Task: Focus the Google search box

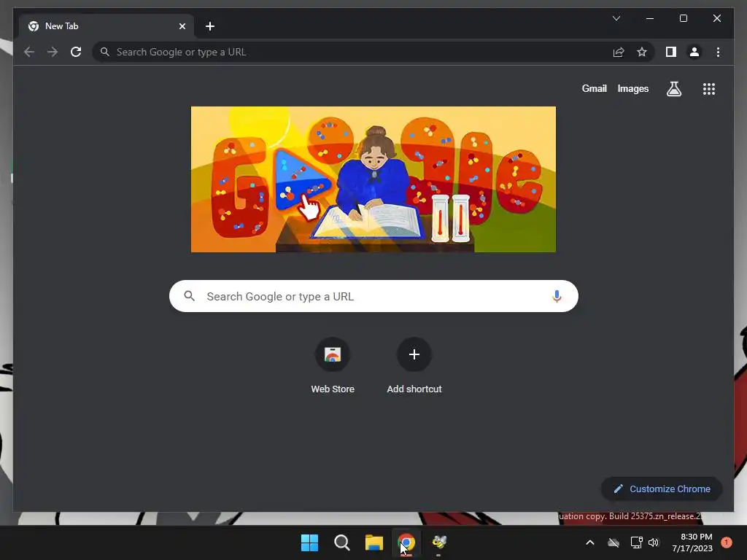Action: [373, 296]
